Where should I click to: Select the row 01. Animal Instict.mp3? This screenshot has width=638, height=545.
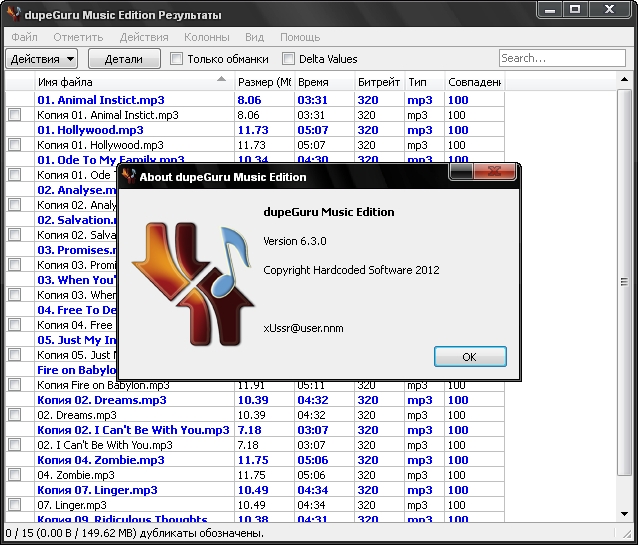point(255,100)
